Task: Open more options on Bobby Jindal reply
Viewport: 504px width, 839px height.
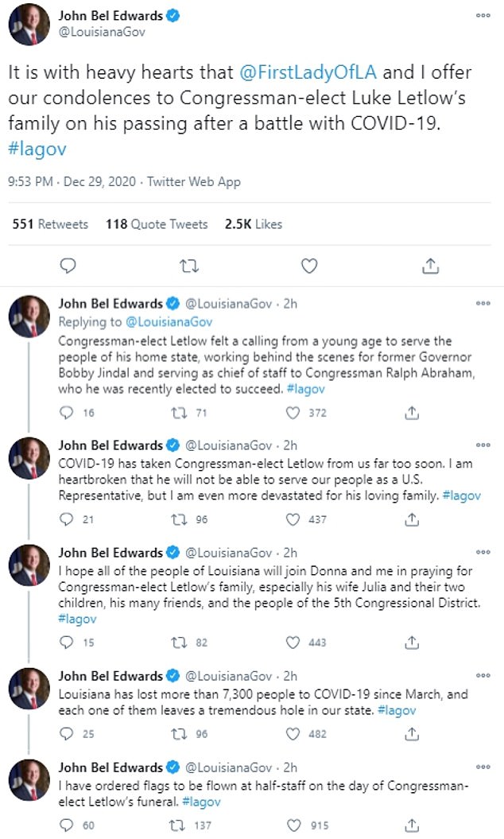Action: tap(483, 303)
